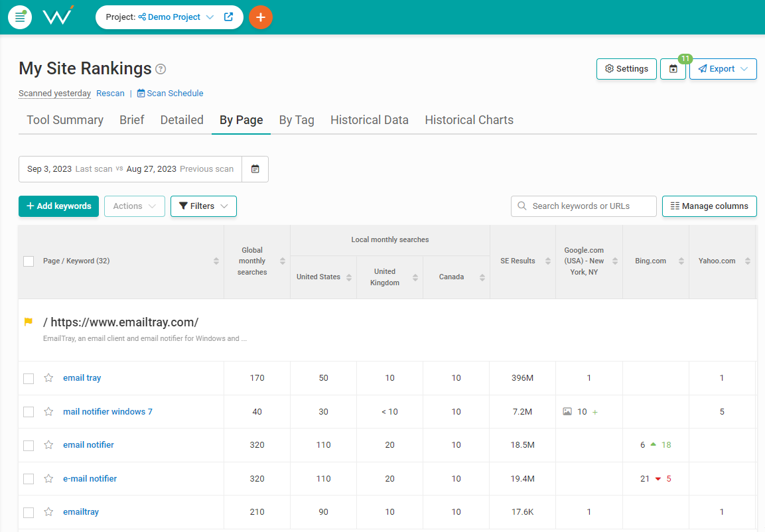Sort by Google.com (USA) New York column
This screenshot has width=765, height=532.
pos(615,261)
